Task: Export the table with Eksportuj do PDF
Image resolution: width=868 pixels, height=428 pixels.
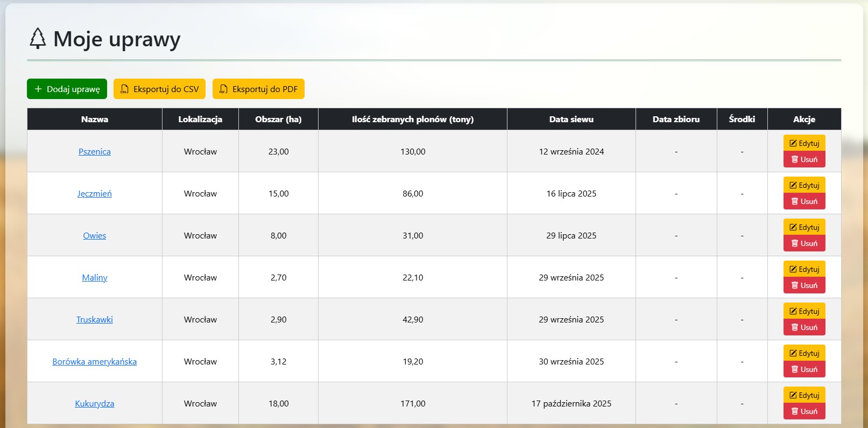Action: tap(258, 89)
